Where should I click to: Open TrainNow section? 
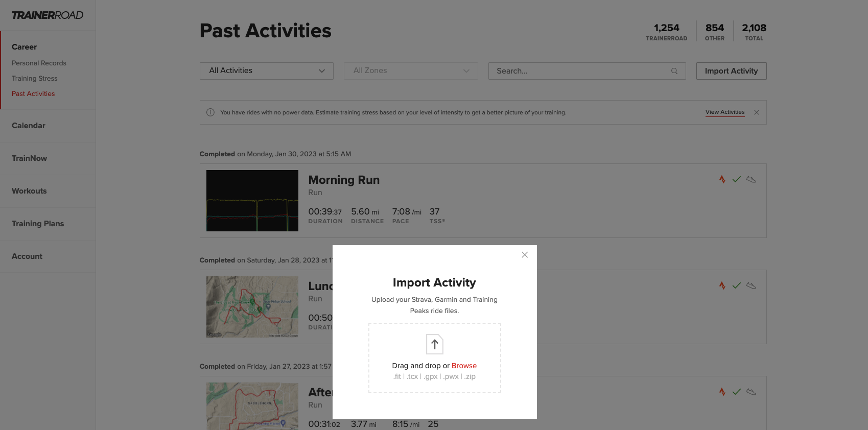(29, 158)
